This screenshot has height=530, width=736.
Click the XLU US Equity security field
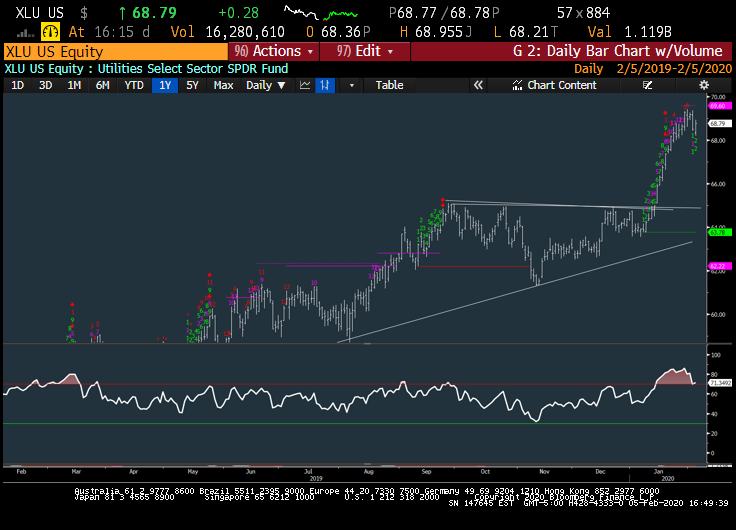(115, 51)
